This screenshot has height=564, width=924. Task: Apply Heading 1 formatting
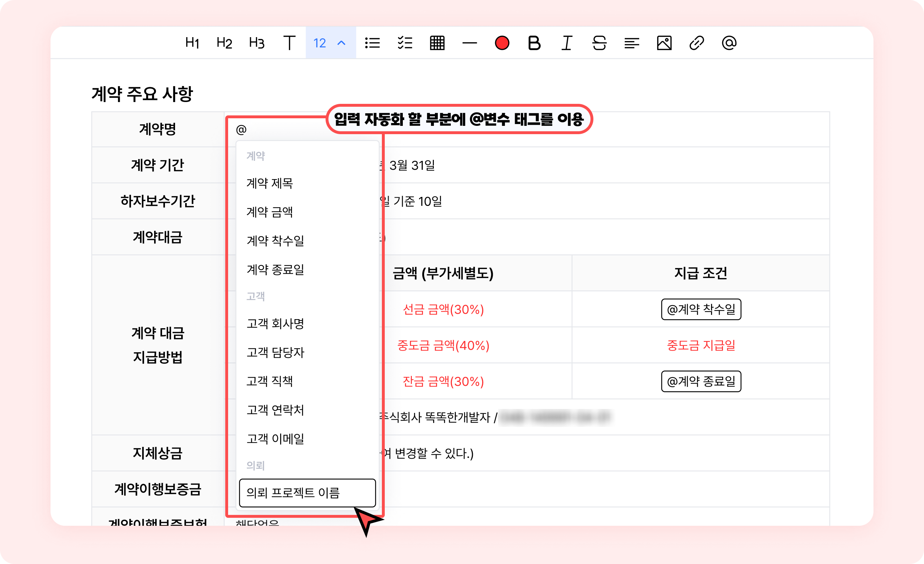[x=192, y=43]
